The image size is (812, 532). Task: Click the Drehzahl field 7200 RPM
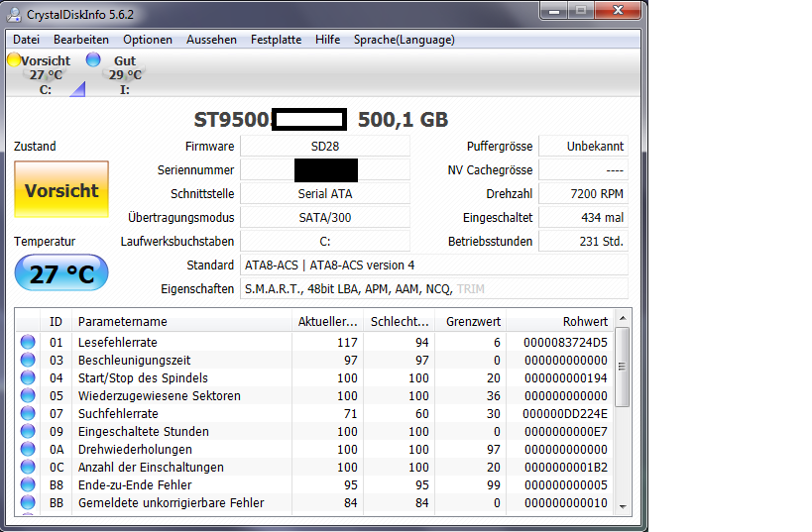584,193
